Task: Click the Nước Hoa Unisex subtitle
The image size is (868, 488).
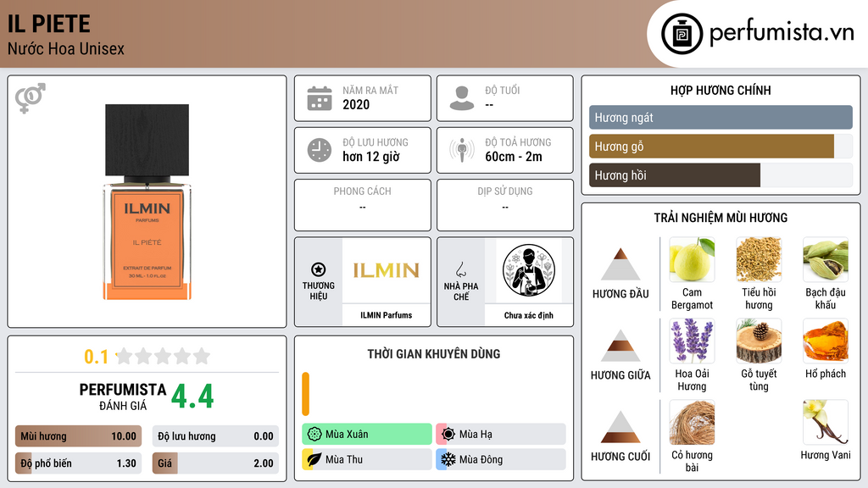Action: coord(66,48)
